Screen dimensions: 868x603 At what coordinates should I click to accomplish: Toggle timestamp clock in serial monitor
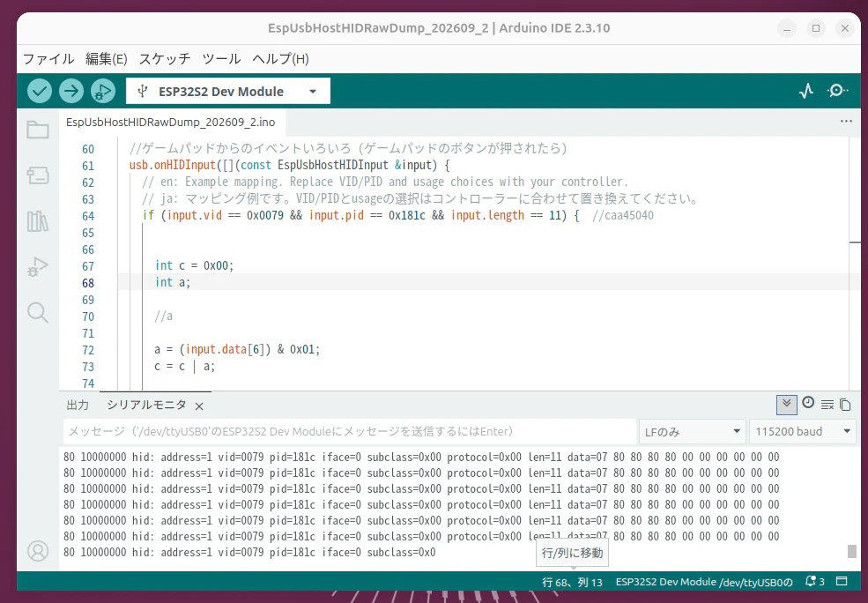coord(808,403)
